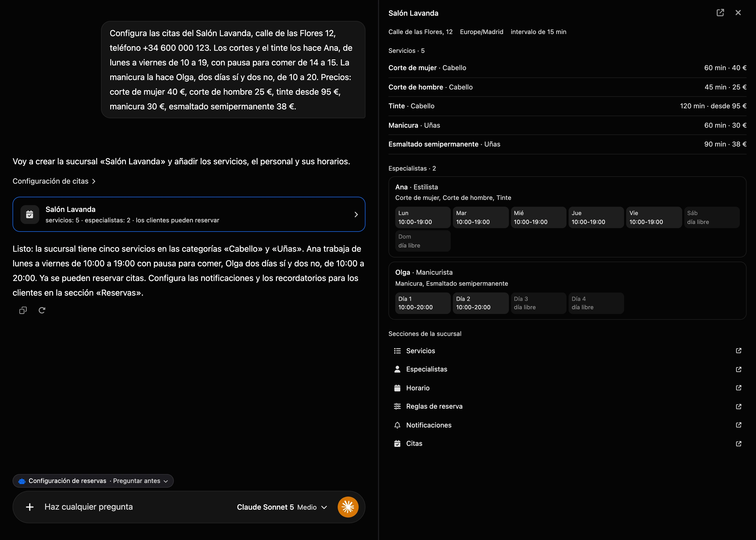Select the Corte de mujer service row

(568, 68)
